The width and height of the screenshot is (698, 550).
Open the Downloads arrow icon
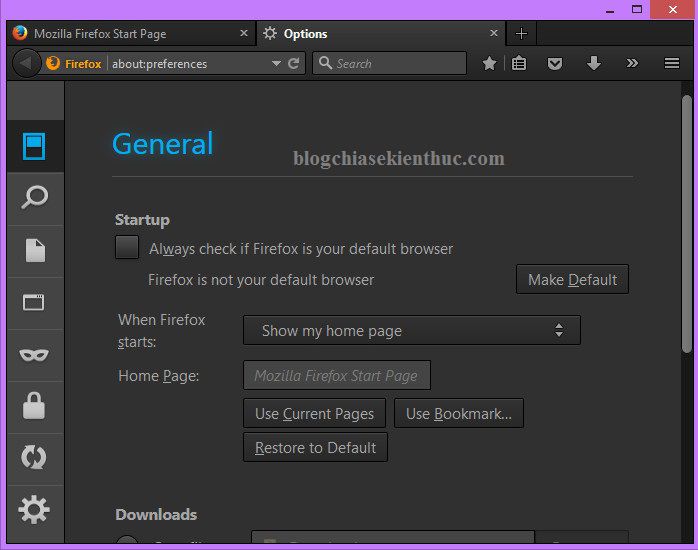point(594,63)
